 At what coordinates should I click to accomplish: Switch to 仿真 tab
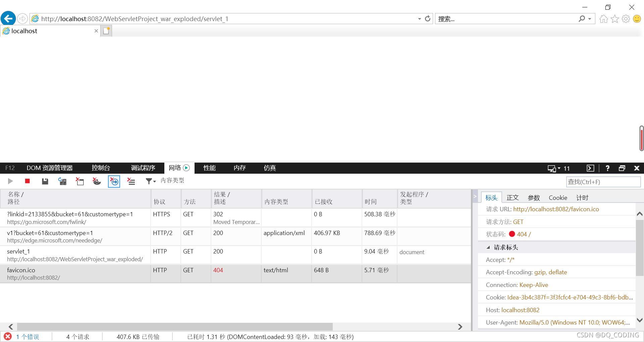270,168
